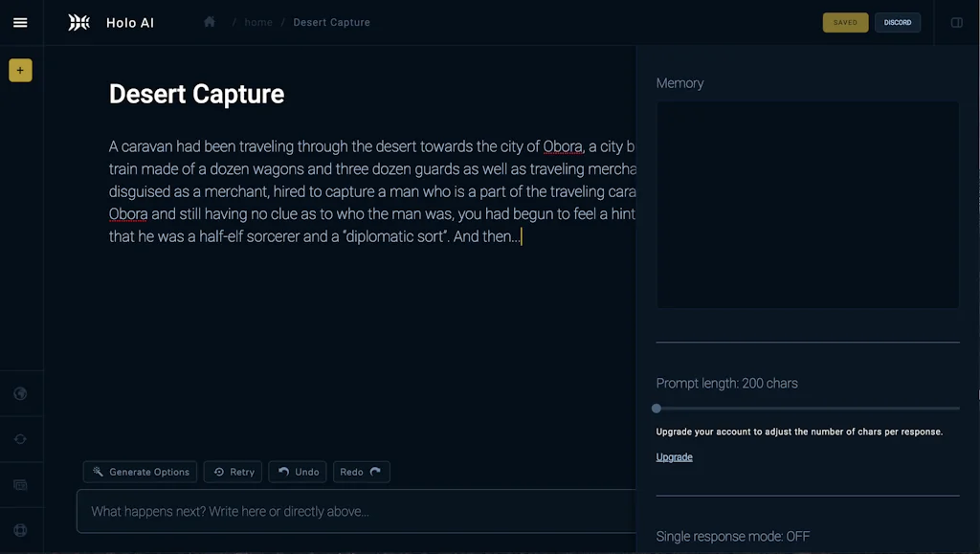The width and height of the screenshot is (980, 554).
Task: Adjust the Prompt length slider
Action: 657,408
